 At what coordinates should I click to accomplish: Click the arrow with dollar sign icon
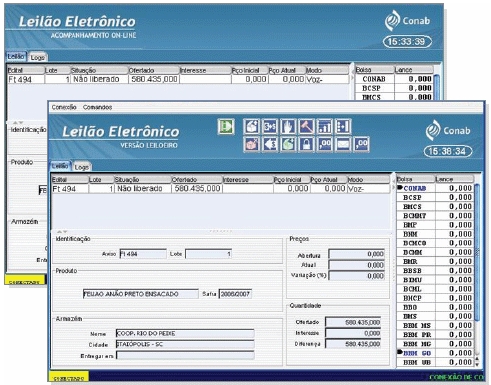(x=270, y=144)
